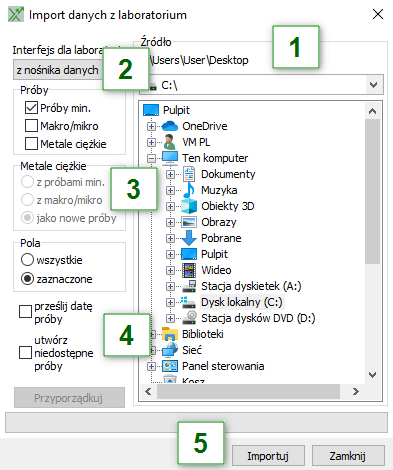Image resolution: width=393 pixels, height=470 pixels.
Task: Expand the Panel sterowania node
Action: (151, 366)
